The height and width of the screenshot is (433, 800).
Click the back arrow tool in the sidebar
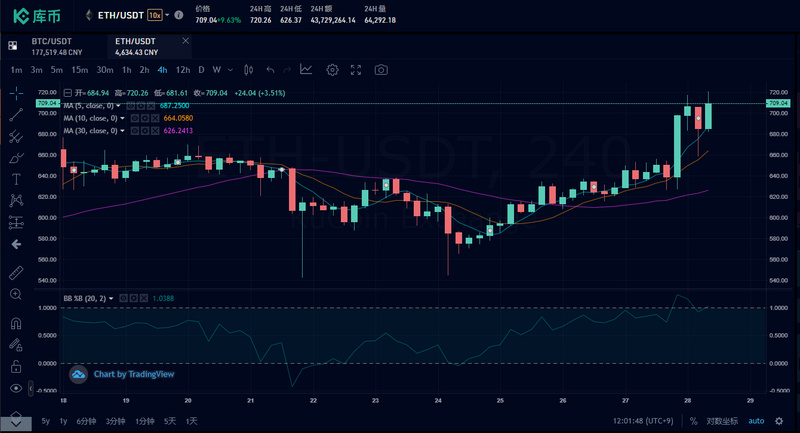16,245
